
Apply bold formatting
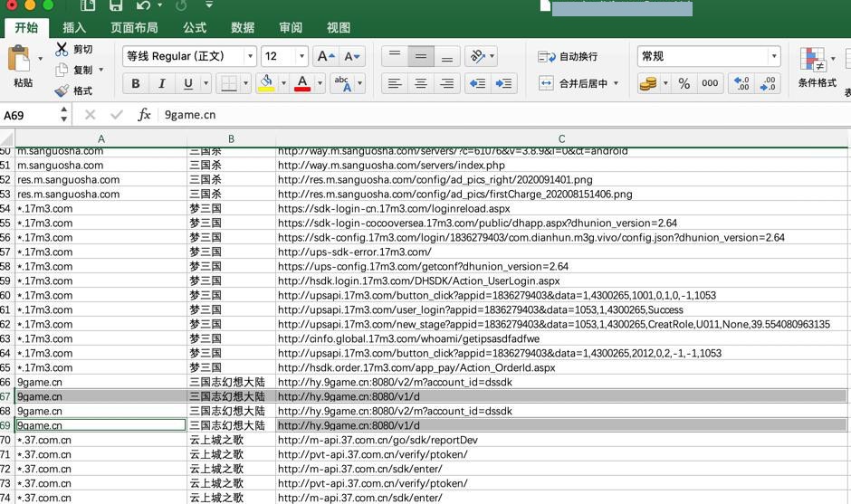[x=136, y=83]
